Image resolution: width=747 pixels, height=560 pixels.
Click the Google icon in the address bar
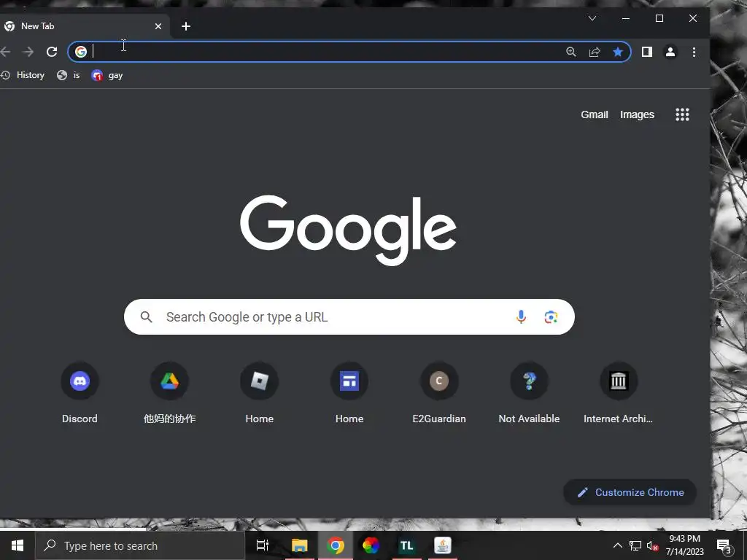[81, 52]
